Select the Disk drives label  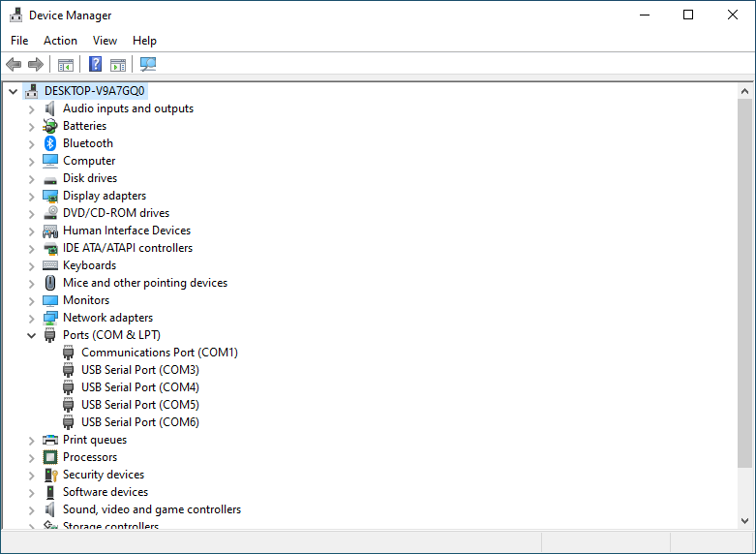(90, 178)
